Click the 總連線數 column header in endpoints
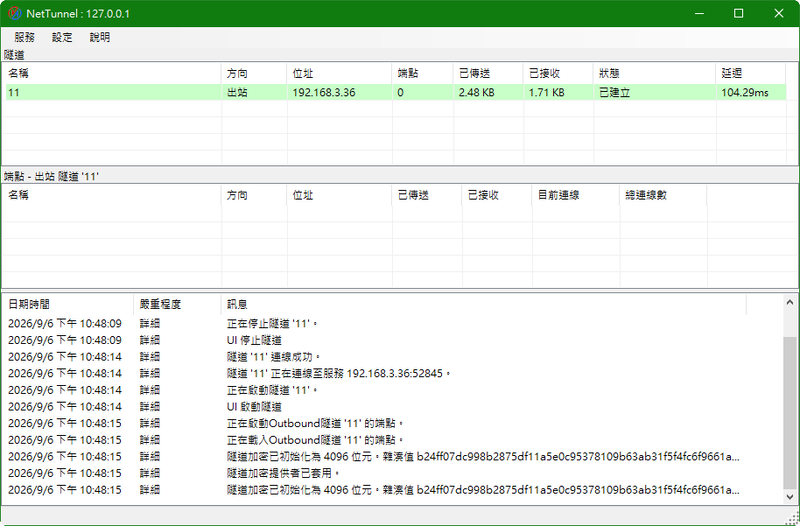This screenshot has height=526, width=800. coord(664,195)
